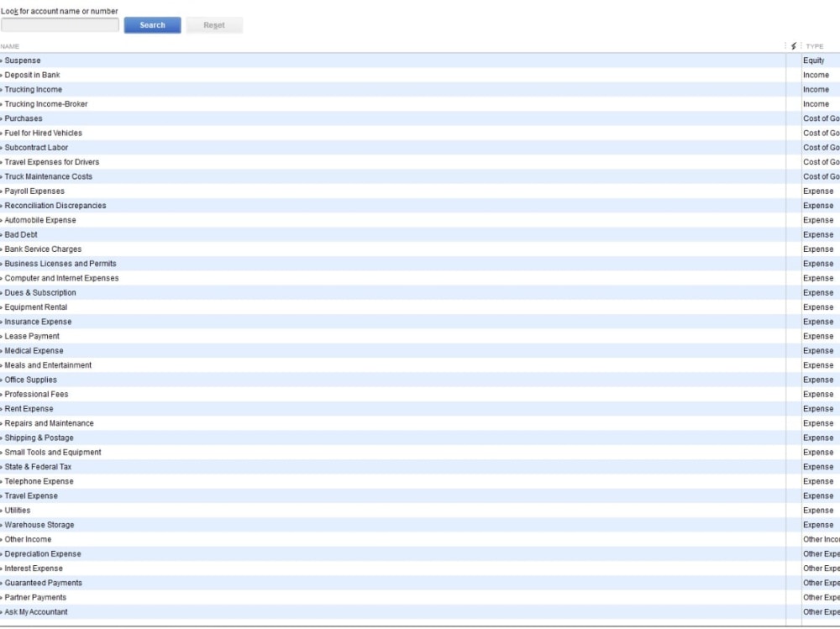Expand the arrow beside Trucking Income-Broker
This screenshot has width=840, height=629.
click(2, 104)
